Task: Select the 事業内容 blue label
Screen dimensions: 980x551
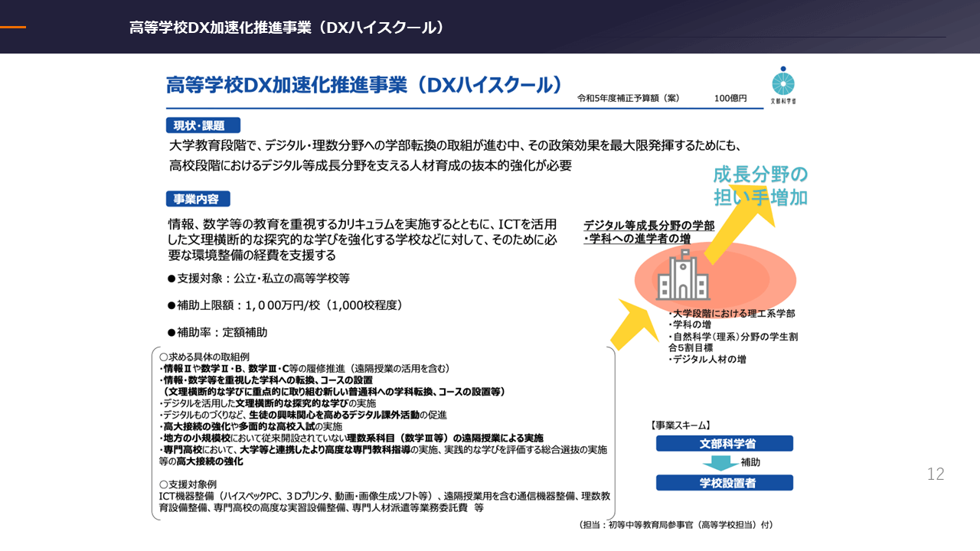Action: tap(197, 199)
